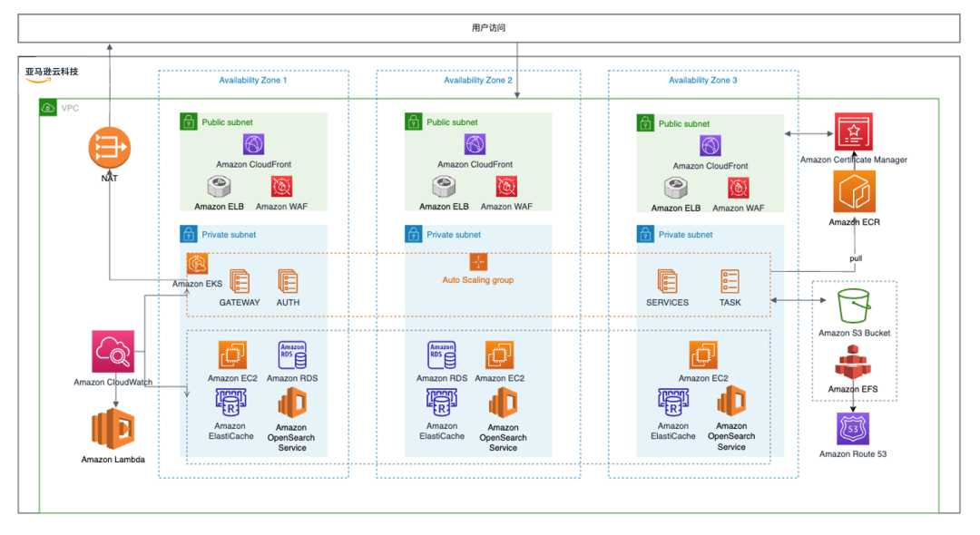Click Private subnet lock icon in Zone 2
The image size is (980, 535).
(414, 234)
